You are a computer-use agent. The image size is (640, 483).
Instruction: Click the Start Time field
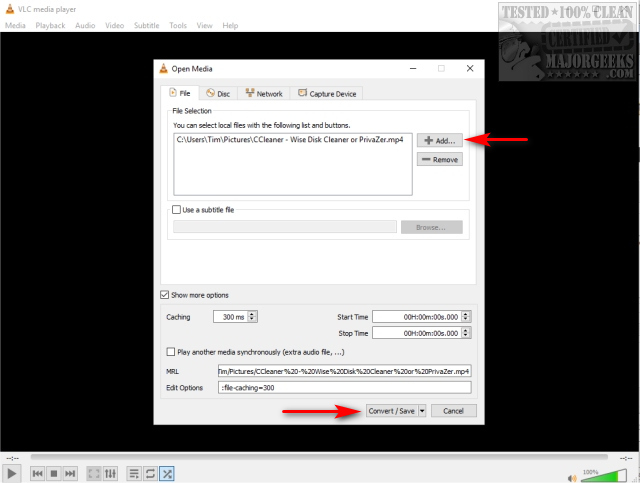pos(417,317)
